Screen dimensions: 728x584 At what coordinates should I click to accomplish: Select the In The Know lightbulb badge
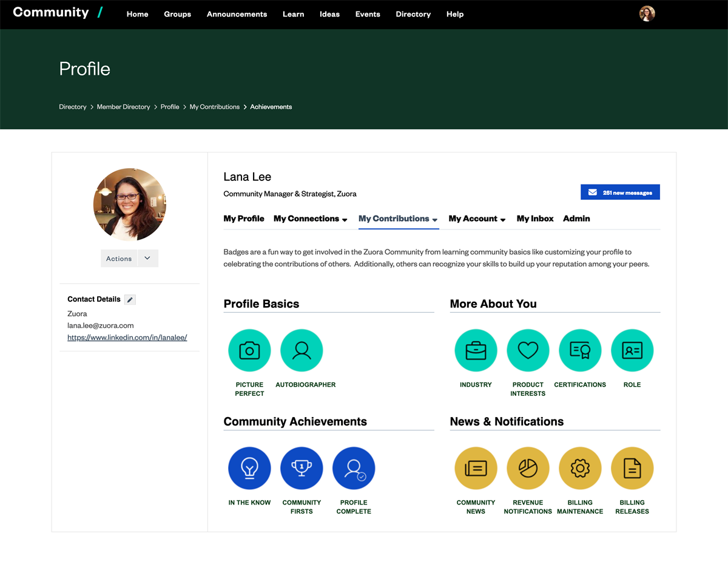249,468
